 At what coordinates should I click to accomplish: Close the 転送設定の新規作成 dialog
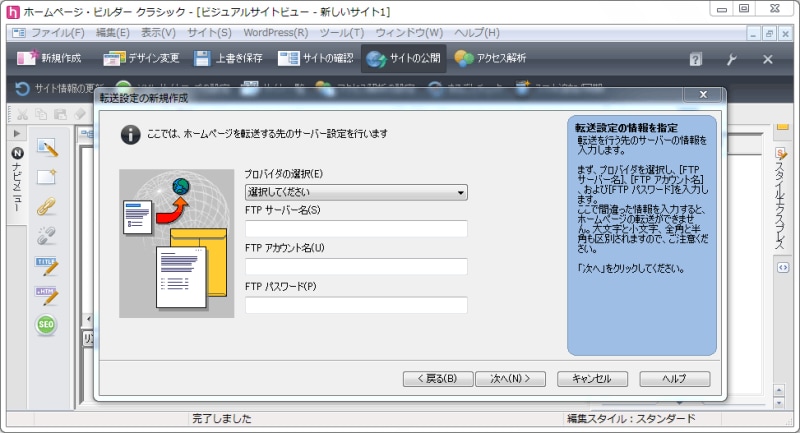(x=703, y=94)
